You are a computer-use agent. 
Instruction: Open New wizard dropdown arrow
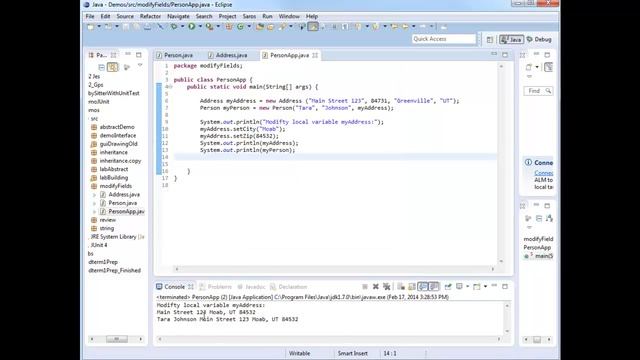click(x=99, y=27)
